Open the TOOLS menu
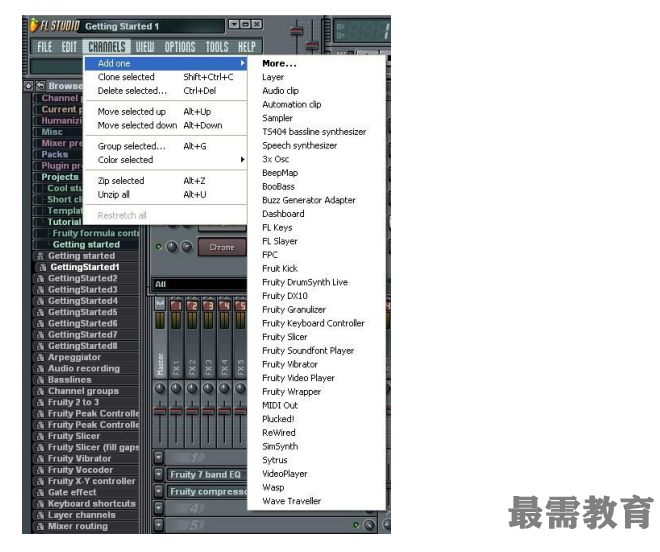660x552 pixels. pos(217,47)
